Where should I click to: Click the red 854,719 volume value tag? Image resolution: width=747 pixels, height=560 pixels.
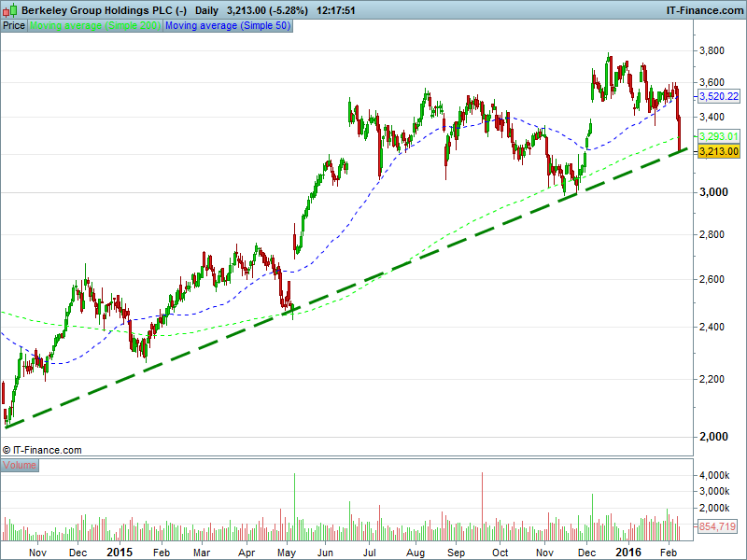(x=718, y=527)
